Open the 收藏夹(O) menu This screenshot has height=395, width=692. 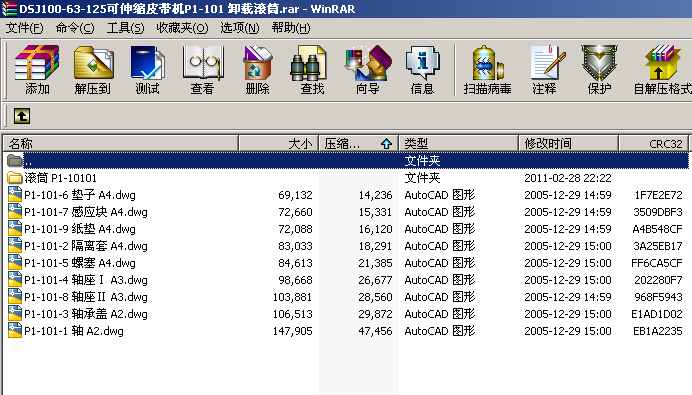[182, 28]
